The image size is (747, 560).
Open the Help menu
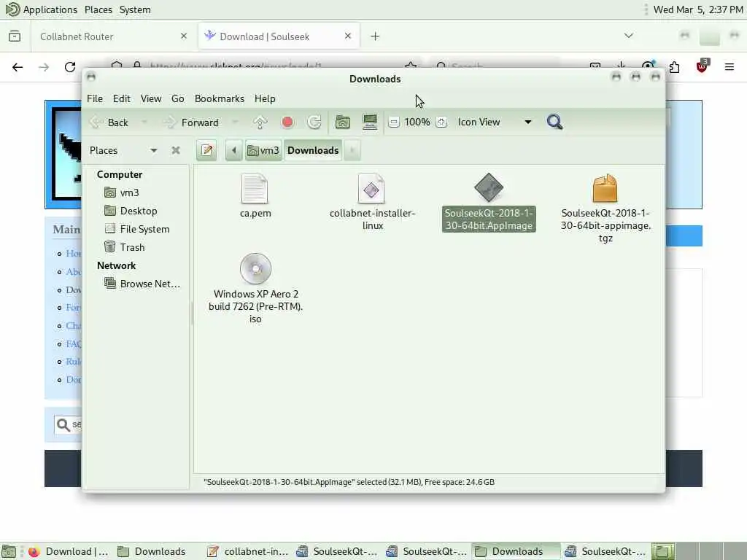pyautogui.click(x=265, y=98)
